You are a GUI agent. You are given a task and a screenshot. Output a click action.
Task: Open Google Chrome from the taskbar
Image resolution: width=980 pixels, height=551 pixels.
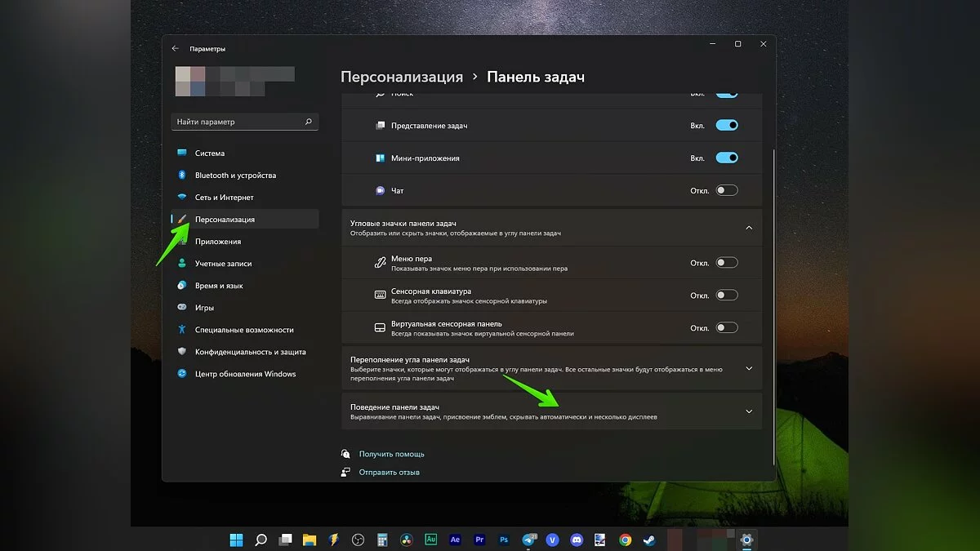click(x=625, y=540)
